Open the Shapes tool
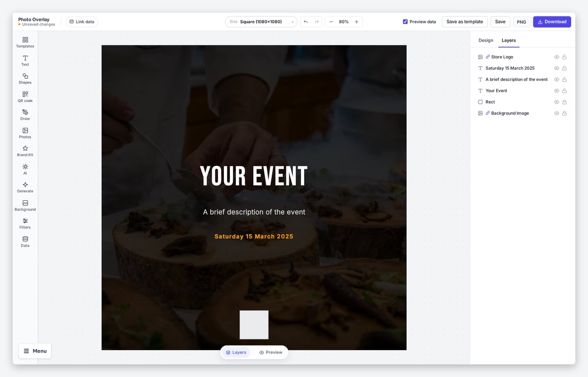Image resolution: width=588 pixels, height=377 pixels. 25,79
